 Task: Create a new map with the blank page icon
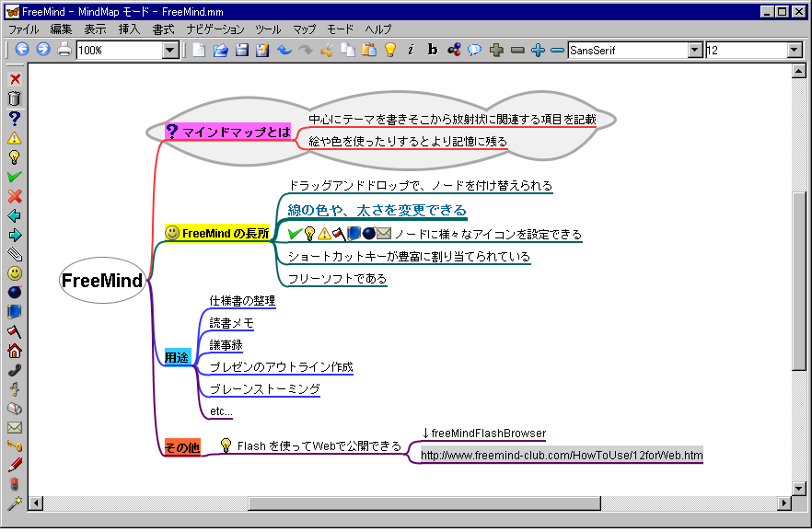[x=199, y=50]
